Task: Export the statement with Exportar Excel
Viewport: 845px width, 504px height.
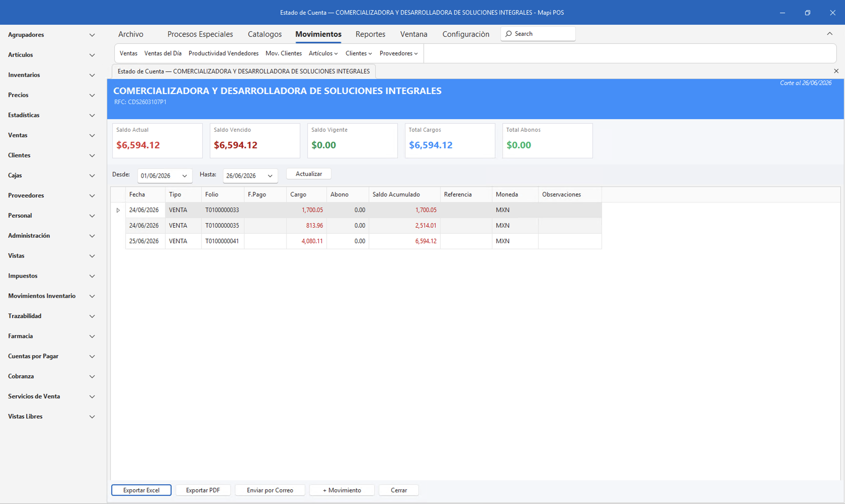Action: [x=141, y=490]
